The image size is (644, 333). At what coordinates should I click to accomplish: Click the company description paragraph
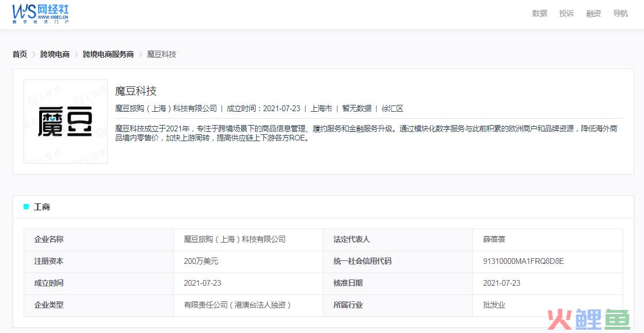coord(367,133)
